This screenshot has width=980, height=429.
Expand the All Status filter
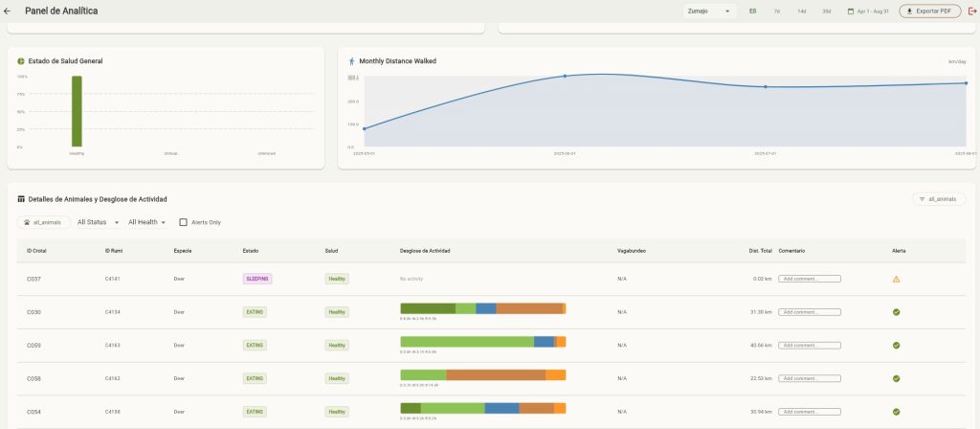(x=99, y=222)
